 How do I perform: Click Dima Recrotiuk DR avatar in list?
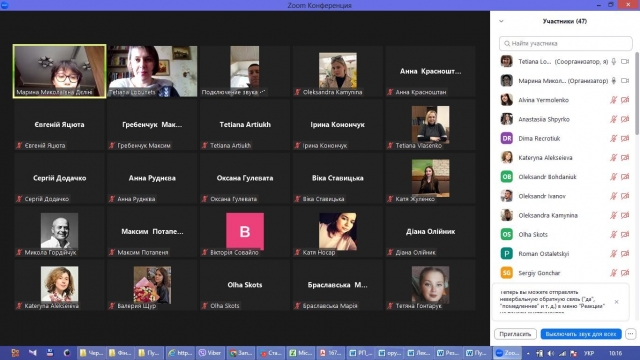(507, 138)
